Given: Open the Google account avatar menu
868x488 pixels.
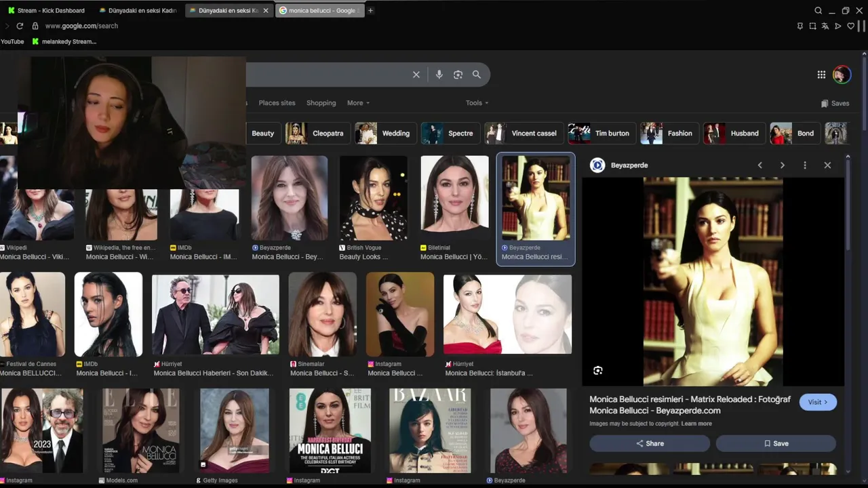Looking at the screenshot, I should pyautogui.click(x=842, y=75).
